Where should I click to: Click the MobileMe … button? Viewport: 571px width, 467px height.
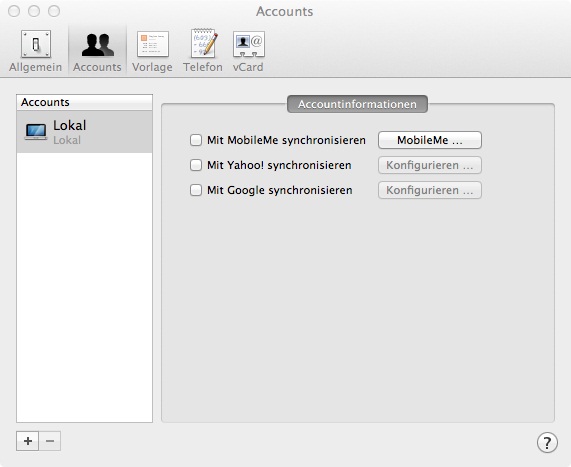pyautogui.click(x=430, y=140)
